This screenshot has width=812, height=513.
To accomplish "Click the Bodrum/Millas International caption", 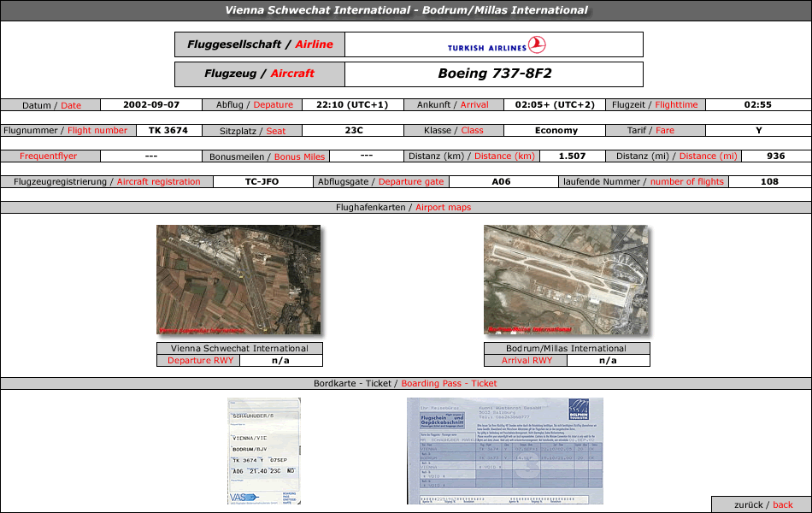I will click(567, 348).
